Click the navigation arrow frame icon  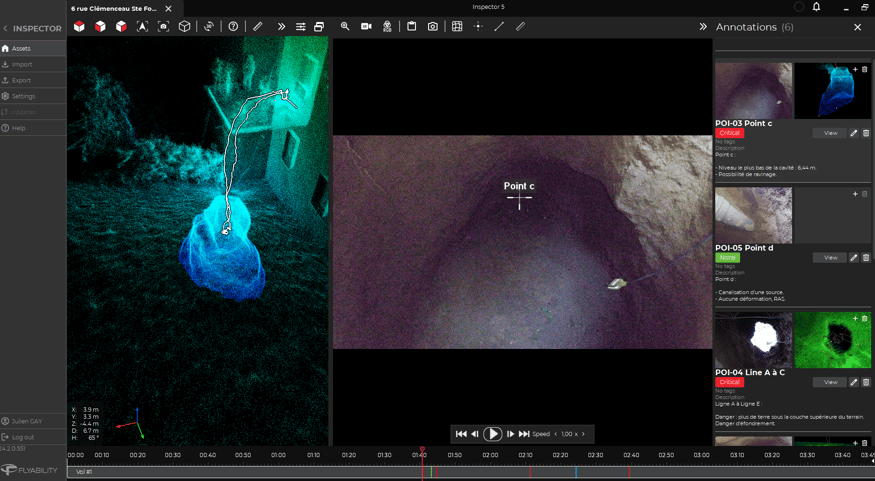[142, 26]
